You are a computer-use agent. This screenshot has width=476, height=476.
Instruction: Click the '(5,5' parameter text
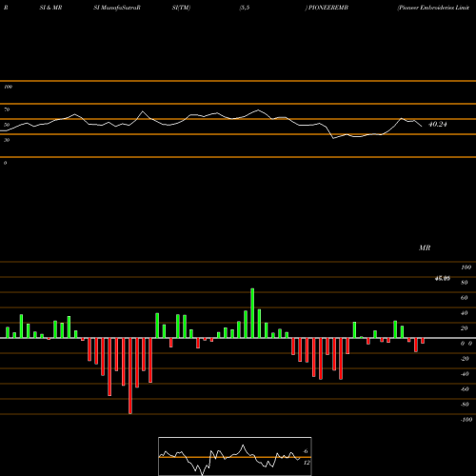click(245, 8)
